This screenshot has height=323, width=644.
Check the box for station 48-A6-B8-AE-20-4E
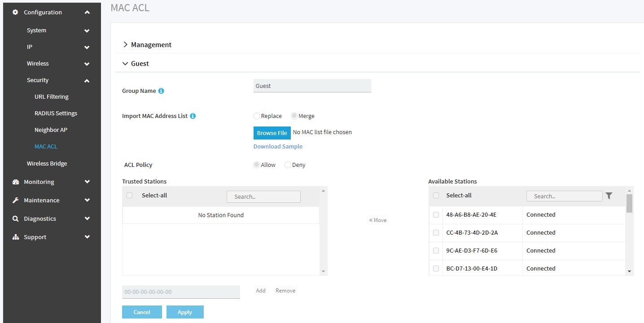(436, 215)
